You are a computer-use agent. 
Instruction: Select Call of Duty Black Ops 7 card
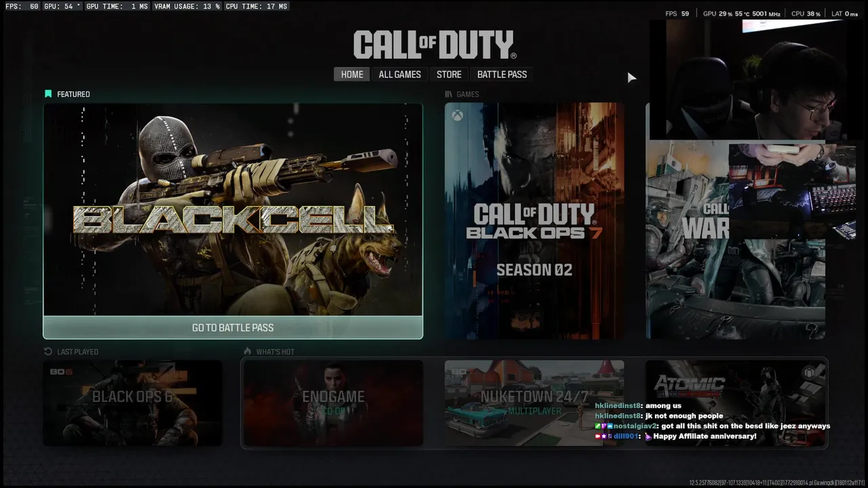(x=534, y=221)
